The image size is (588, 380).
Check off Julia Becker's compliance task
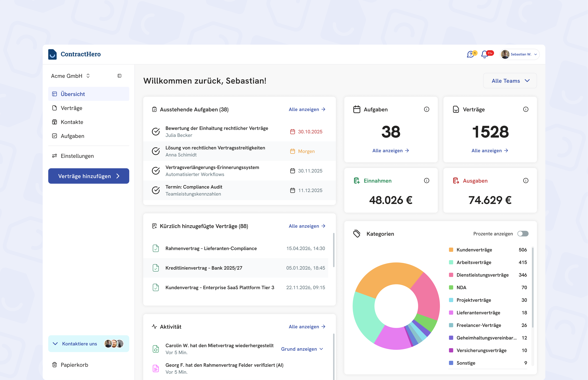[x=156, y=131]
